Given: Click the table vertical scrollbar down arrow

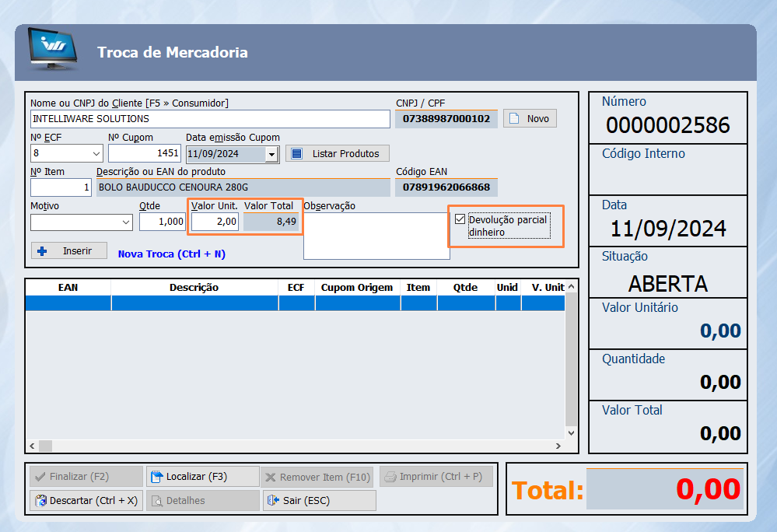Looking at the screenshot, I should [572, 432].
